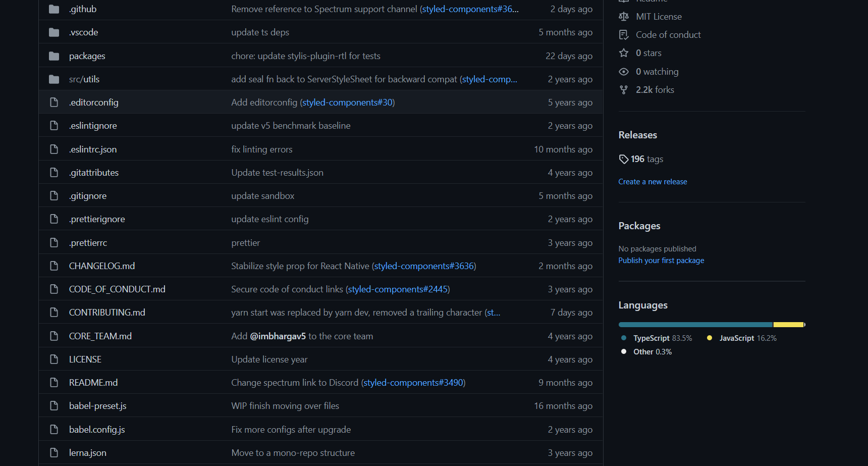Open the .editorconfig file
The image size is (868, 466).
coord(94,102)
